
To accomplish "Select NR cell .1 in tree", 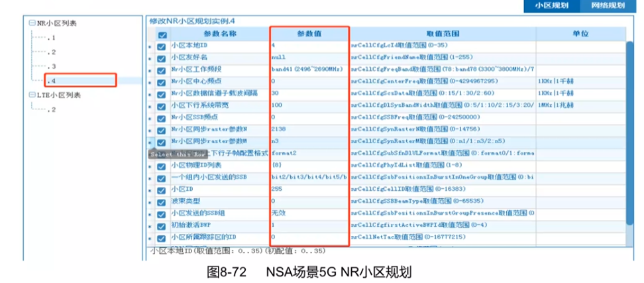I will point(51,38).
